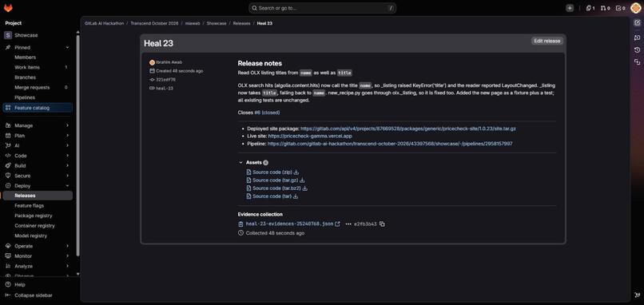Image resolution: width=644 pixels, height=305 pixels.
Task: Open Members in the sidebar
Action: [x=38, y=57]
